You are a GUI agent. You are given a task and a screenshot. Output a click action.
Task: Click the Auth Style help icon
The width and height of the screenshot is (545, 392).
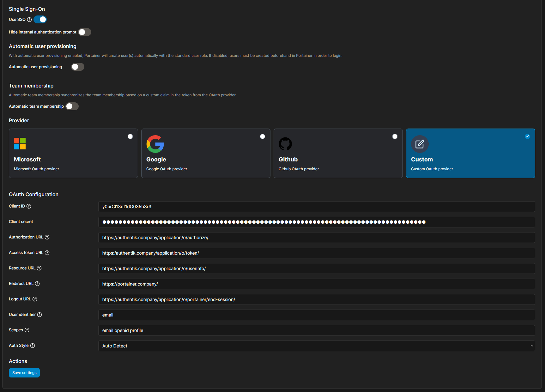pos(33,346)
